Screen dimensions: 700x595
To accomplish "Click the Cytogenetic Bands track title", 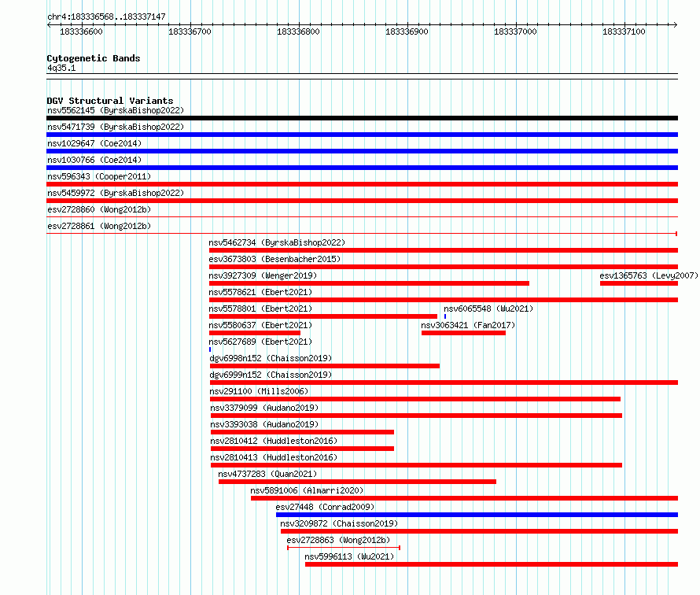I will click(x=94, y=58).
